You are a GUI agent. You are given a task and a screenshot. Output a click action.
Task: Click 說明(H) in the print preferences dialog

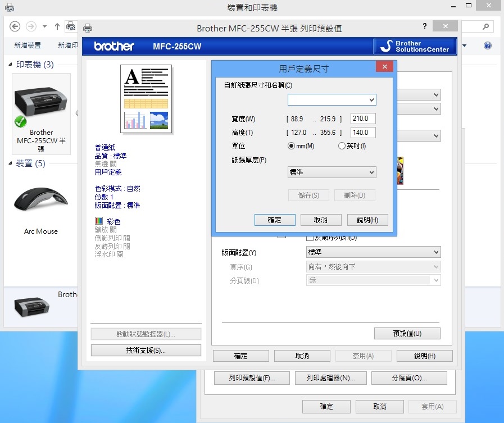(x=425, y=356)
